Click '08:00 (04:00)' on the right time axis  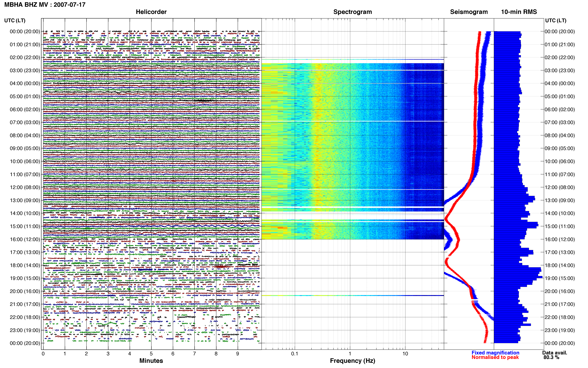coord(560,136)
